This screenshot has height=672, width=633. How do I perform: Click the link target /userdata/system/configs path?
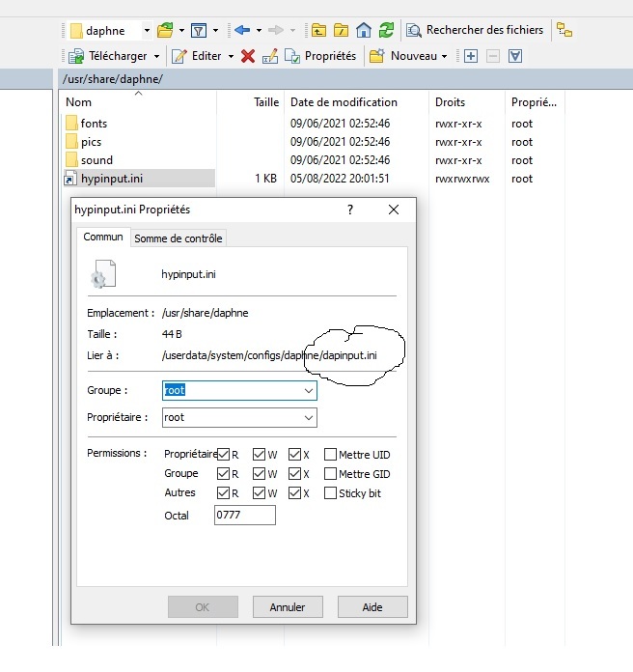[x=269, y=355]
